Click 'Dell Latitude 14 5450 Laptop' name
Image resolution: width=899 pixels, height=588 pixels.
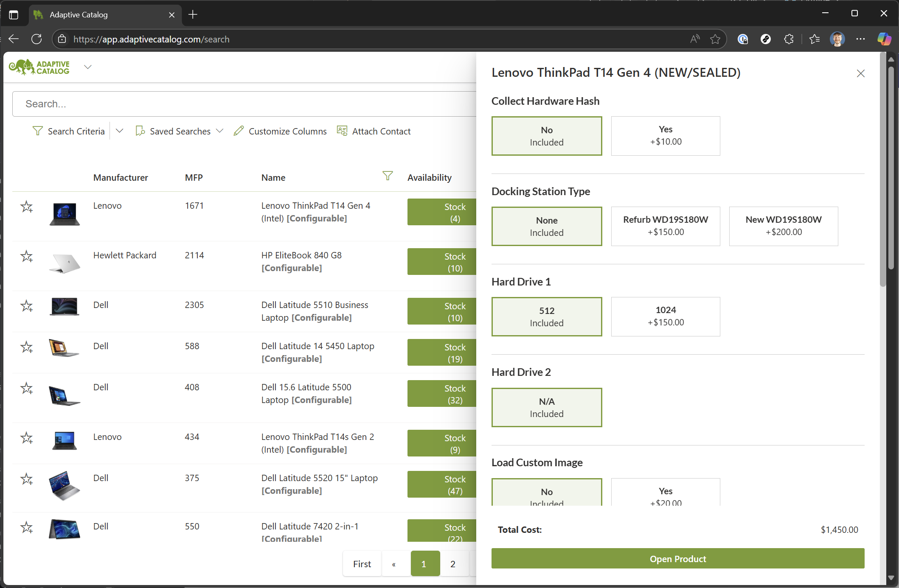coord(317,346)
